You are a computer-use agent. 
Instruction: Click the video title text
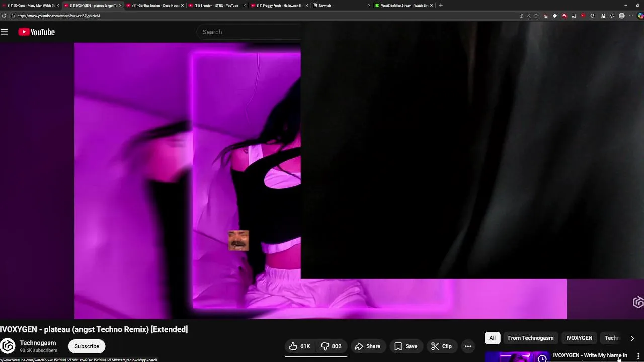click(94, 329)
